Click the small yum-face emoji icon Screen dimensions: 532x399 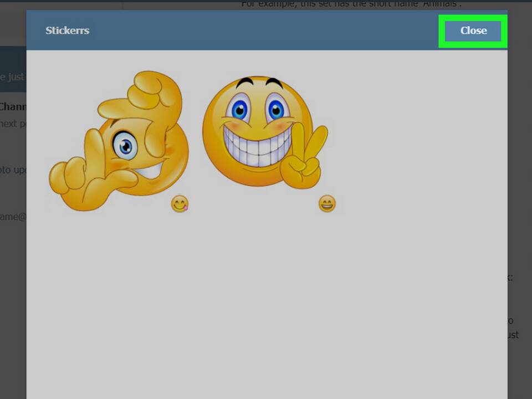[x=180, y=204]
